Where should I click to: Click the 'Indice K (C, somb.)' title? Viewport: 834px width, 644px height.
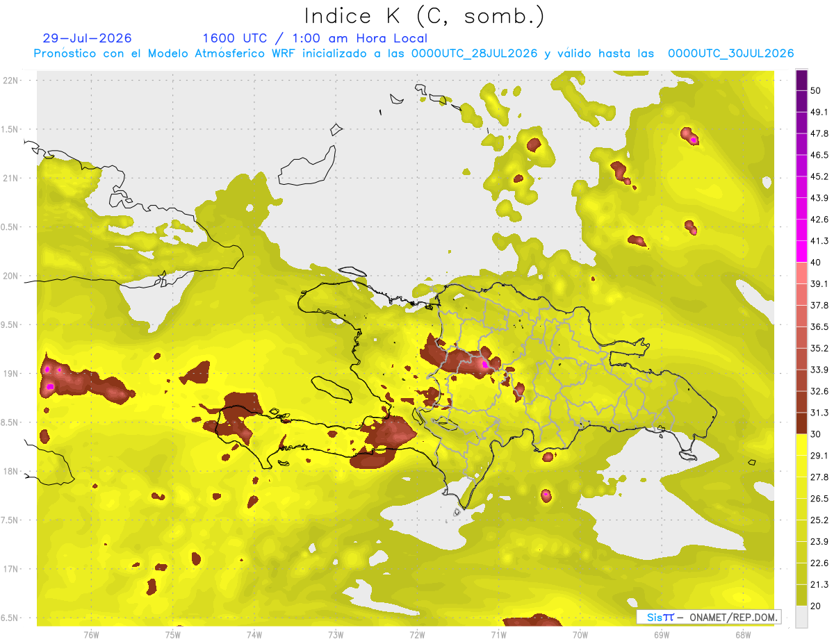[424, 16]
